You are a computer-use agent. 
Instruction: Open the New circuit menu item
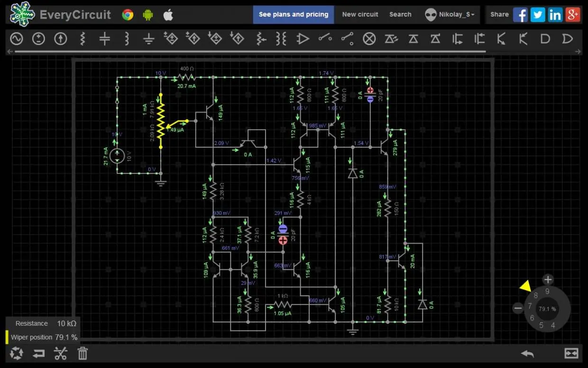[x=360, y=15]
